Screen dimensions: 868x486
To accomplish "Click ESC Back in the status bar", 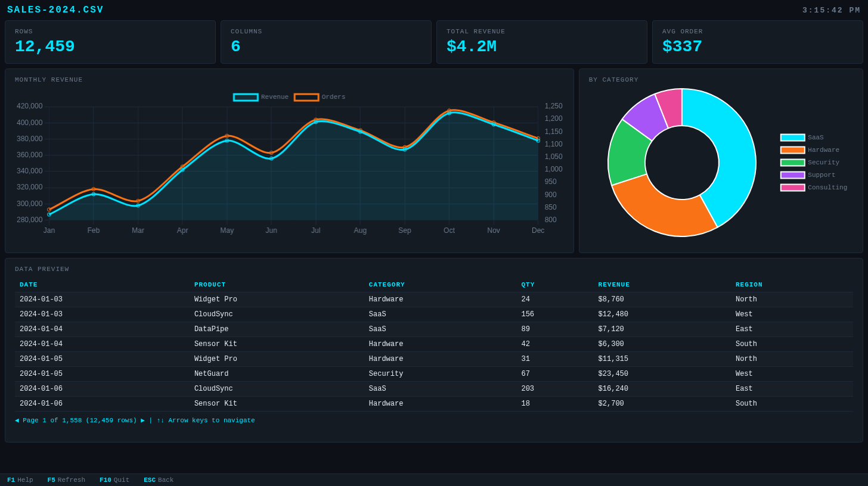I will 158,479.
